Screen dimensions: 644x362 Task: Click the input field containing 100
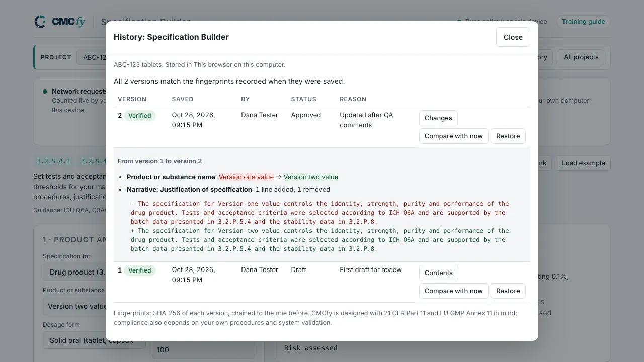pyautogui.click(x=203, y=350)
